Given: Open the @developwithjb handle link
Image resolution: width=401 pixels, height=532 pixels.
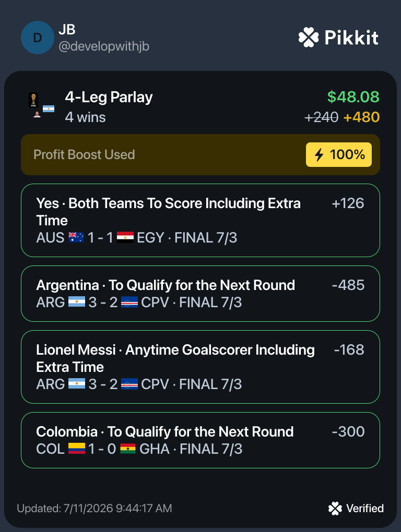Looking at the screenshot, I should tap(104, 46).
